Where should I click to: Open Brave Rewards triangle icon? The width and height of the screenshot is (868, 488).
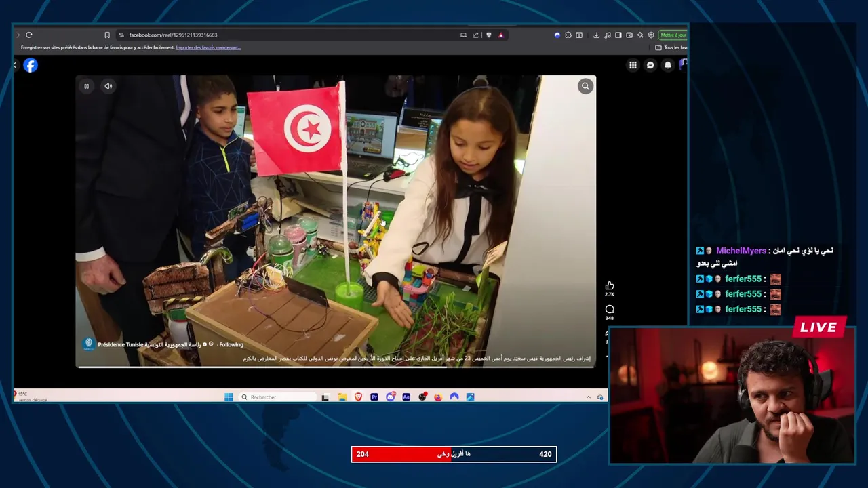[501, 35]
